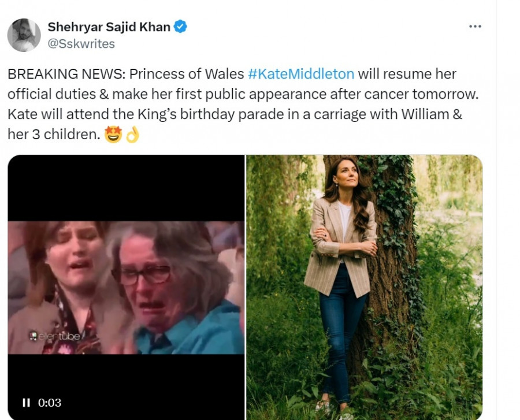
Task: Open Shehryar Sajid Khan's profile avatar
Action: 24,35
